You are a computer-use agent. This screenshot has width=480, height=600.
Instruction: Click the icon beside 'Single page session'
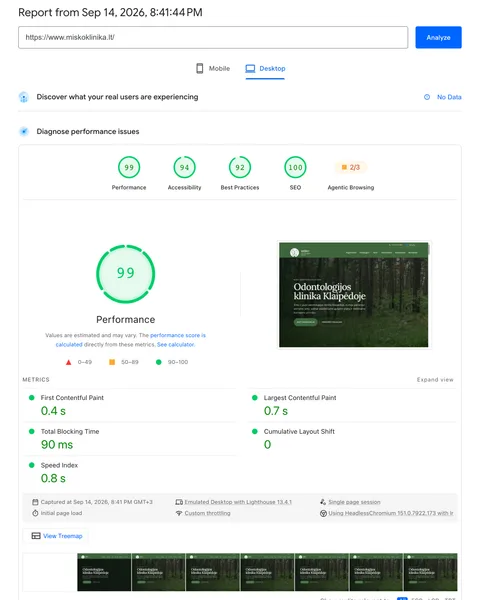pos(323,502)
